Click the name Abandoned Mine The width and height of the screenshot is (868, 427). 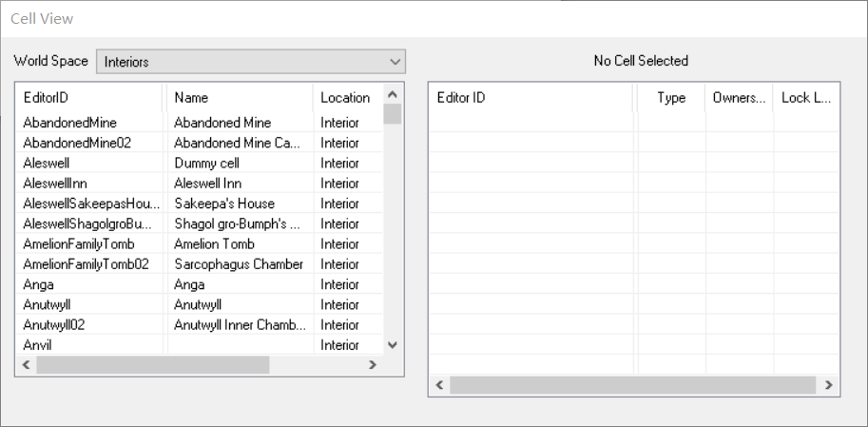pos(222,123)
